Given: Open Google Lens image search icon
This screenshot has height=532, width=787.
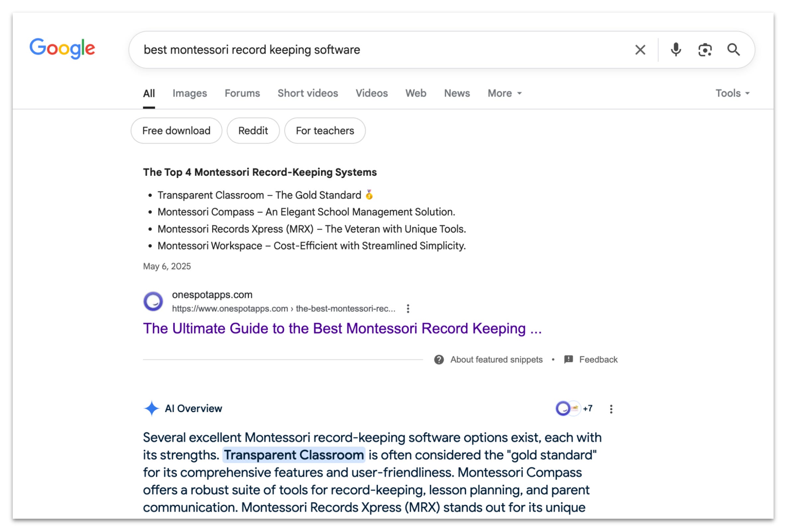Looking at the screenshot, I should click(x=705, y=50).
